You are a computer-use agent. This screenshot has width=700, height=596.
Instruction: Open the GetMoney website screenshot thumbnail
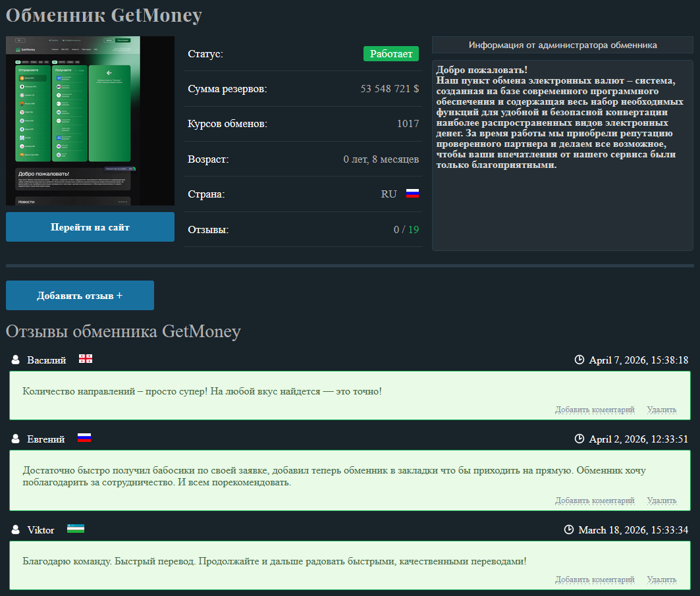[90, 121]
